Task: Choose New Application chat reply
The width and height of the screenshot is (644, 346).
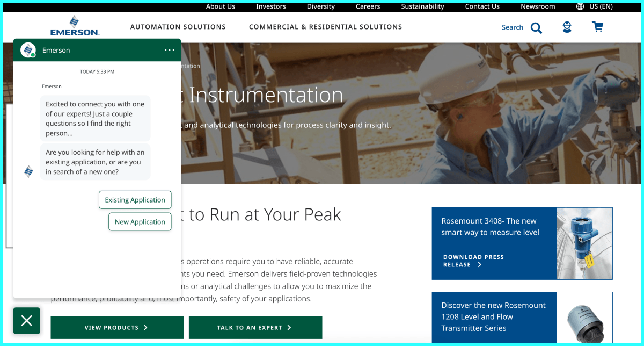Action: (x=140, y=222)
